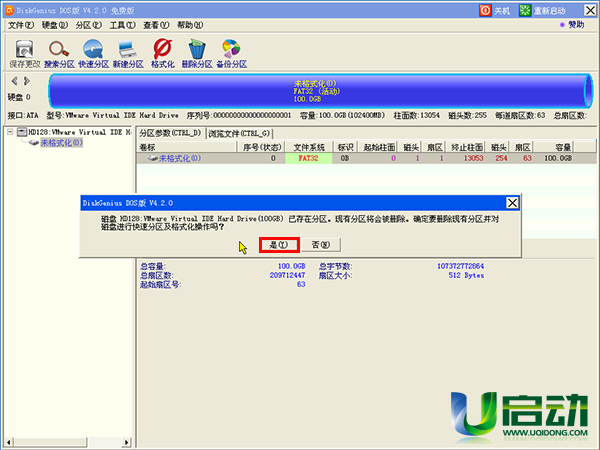This screenshot has width=600, height=450.
Task: Switch to 浏览文件 tab
Action: (240, 134)
